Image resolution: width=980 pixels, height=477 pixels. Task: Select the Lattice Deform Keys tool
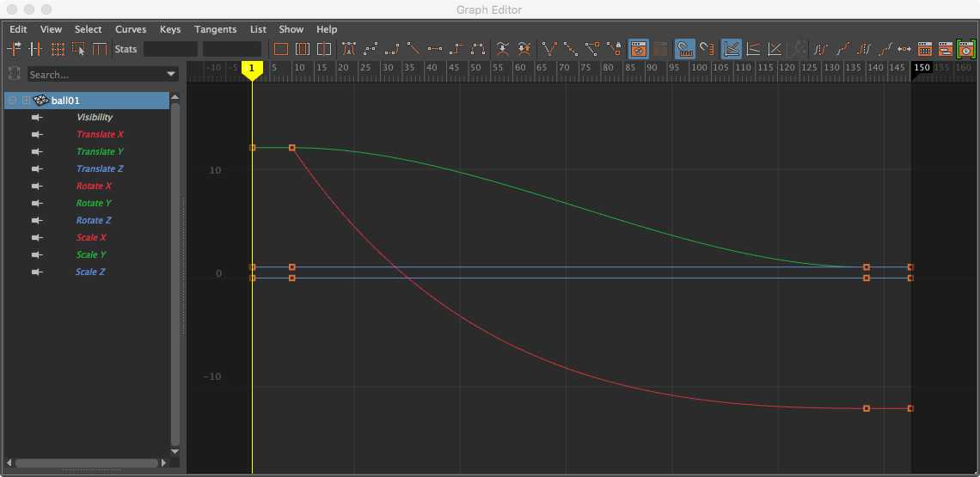click(58, 49)
